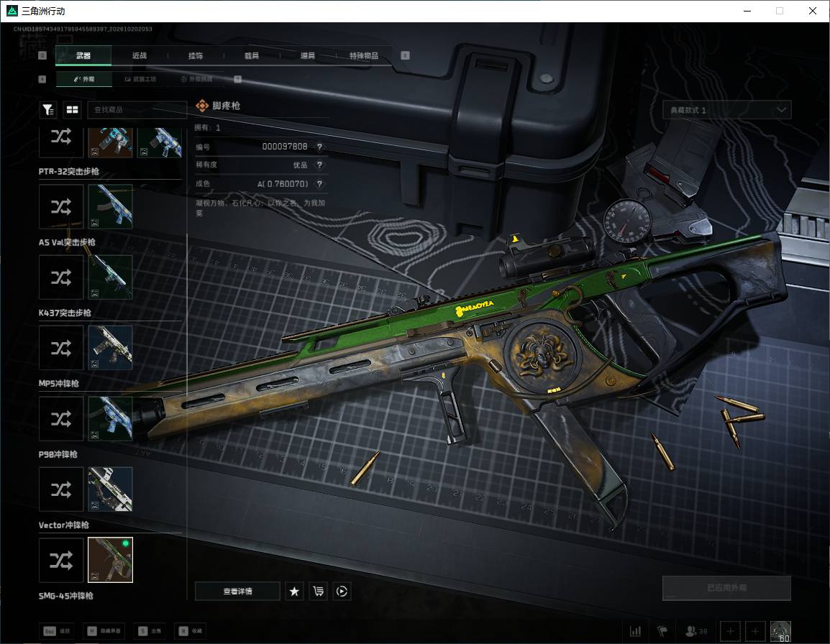Open the player avatar profile

tap(780, 631)
